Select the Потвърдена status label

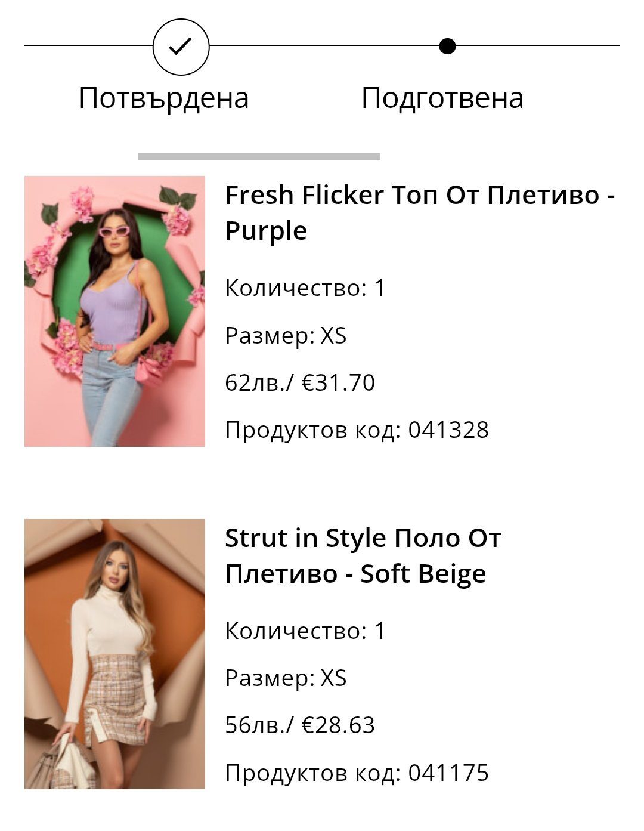(164, 98)
